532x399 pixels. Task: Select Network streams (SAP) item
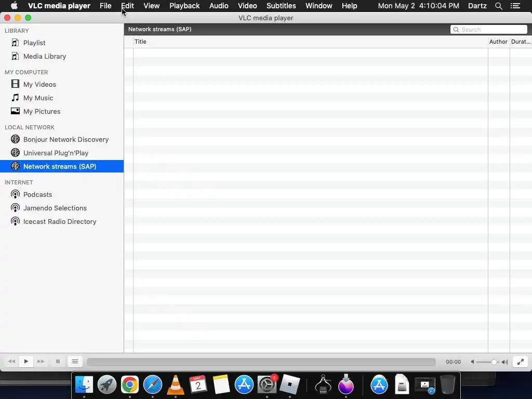point(62,166)
